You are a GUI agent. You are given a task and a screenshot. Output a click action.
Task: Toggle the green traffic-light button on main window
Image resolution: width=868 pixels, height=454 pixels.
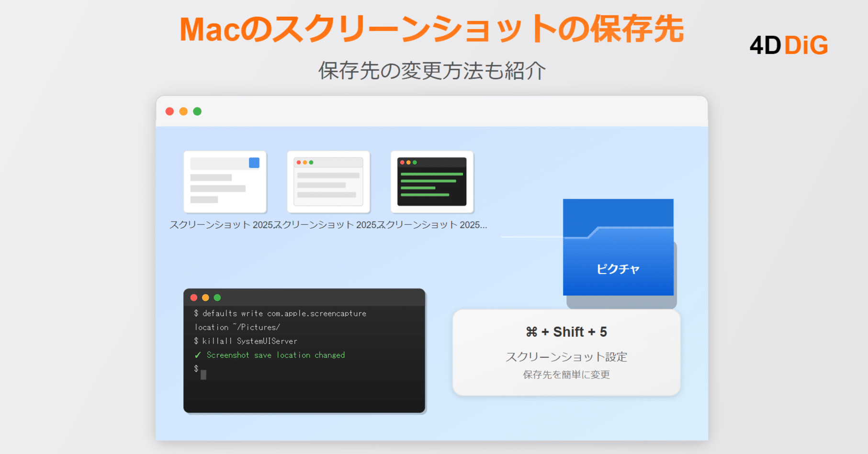pos(198,111)
